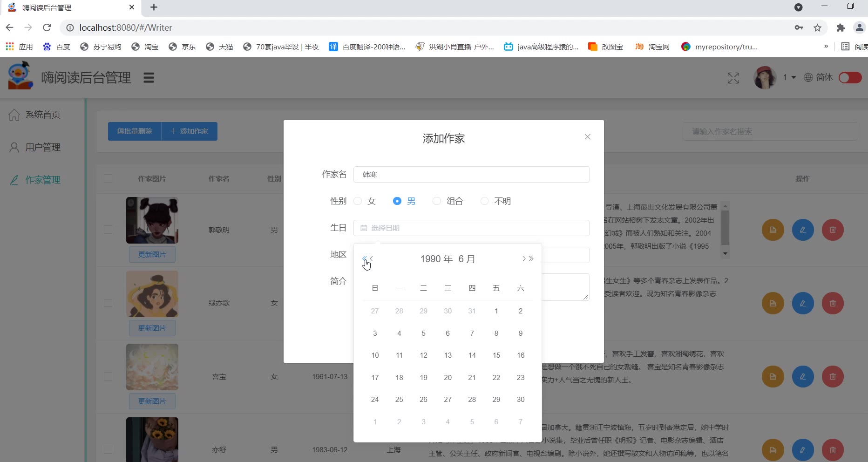This screenshot has width=868, height=462.
Task: Go to next year in calendar
Action: tap(531, 259)
